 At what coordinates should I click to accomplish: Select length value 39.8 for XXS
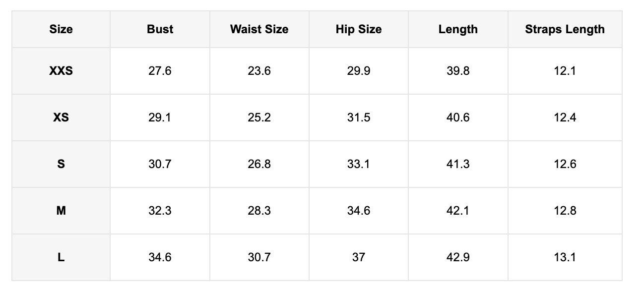coord(458,71)
